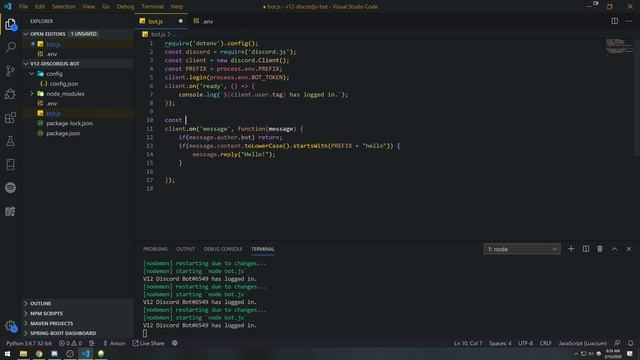Split the editor to the right
Screen dimensions: 640x360
[x=614, y=21]
